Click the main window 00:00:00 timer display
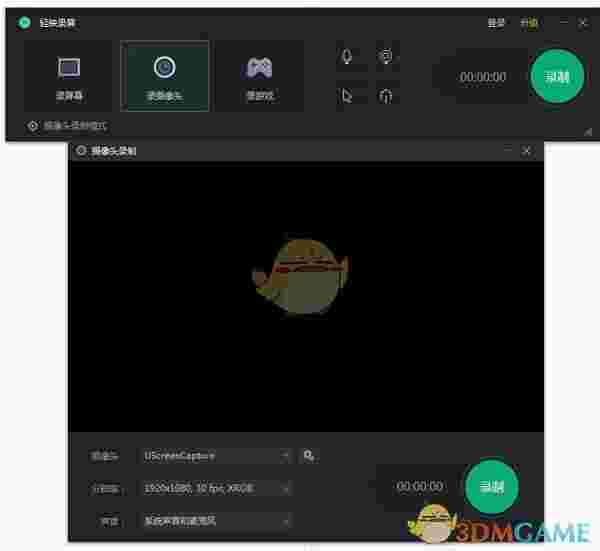This screenshot has height=551, width=600. coord(483,77)
